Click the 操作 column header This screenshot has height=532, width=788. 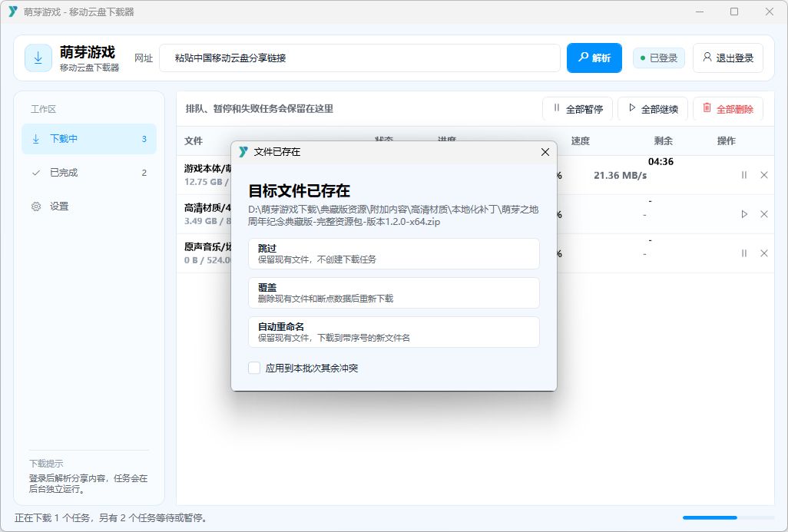727,141
